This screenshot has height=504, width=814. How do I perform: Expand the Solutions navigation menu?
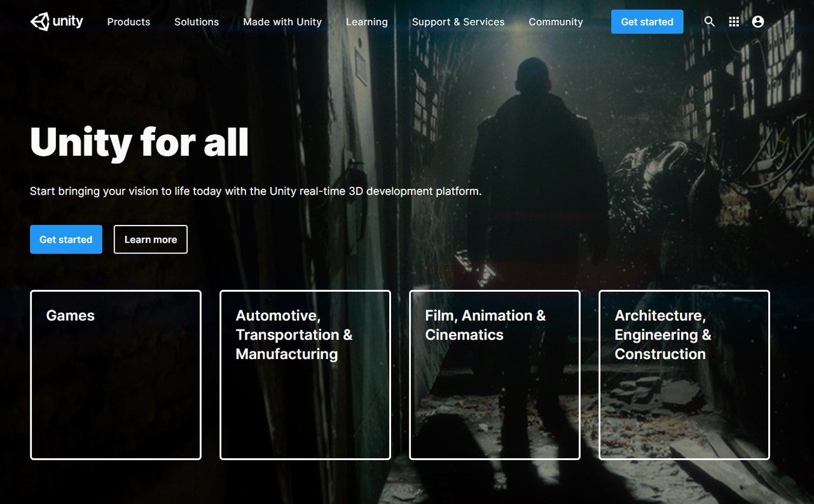click(x=197, y=22)
